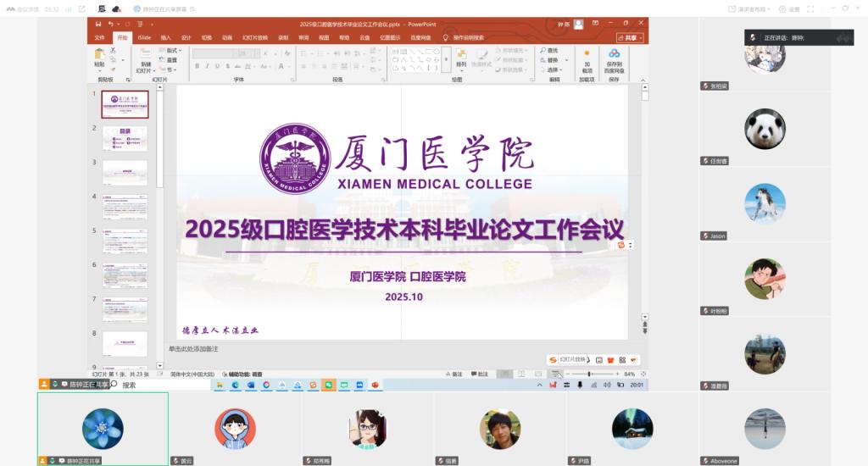Click the volume speaker icon in system tray
Image resolution: width=868 pixels, height=466 pixels.
pos(607,385)
